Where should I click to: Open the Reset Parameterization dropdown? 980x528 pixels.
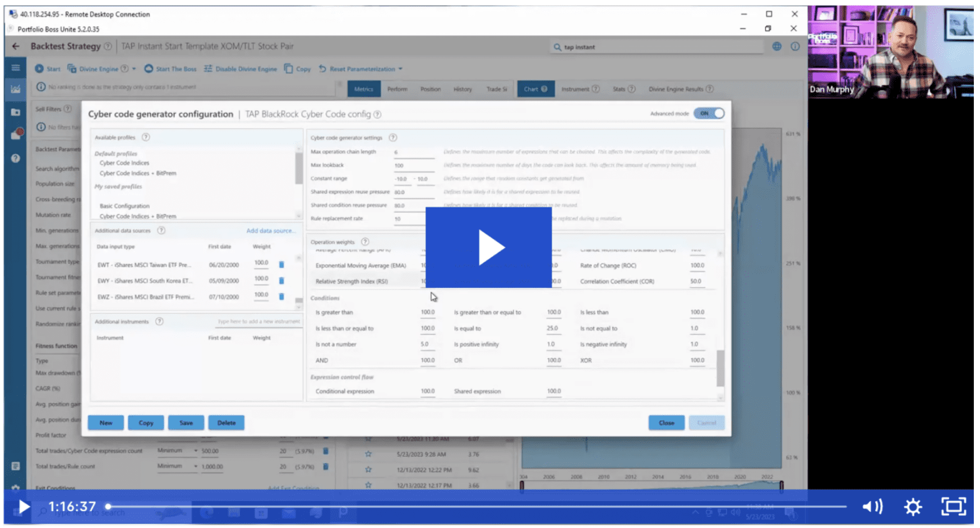tap(400, 69)
